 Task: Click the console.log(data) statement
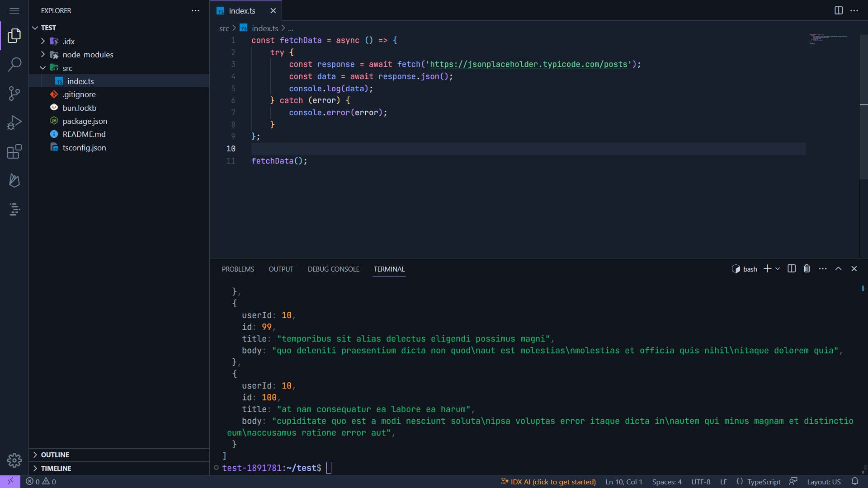click(331, 89)
